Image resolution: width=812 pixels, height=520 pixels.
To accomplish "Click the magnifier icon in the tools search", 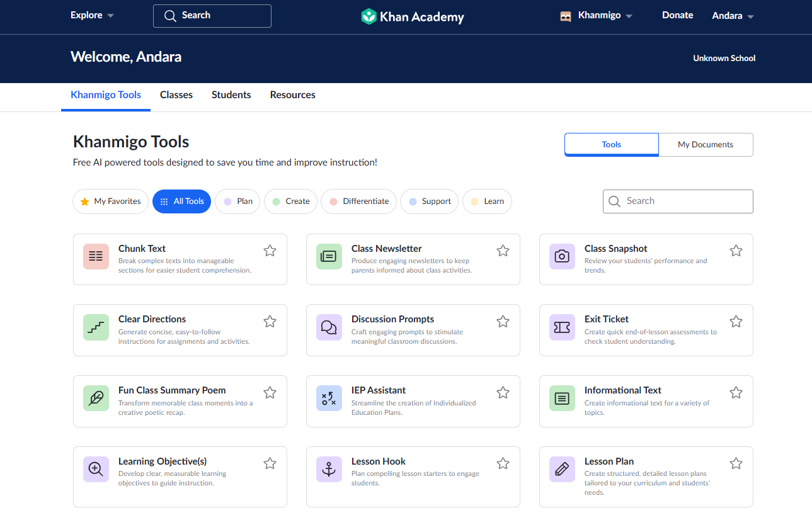I will point(615,201).
